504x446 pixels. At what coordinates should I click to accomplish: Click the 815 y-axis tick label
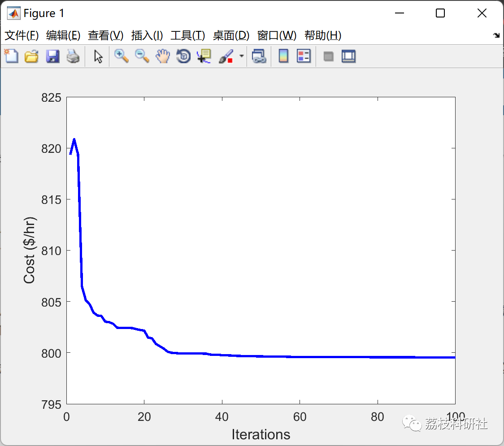tap(51, 200)
